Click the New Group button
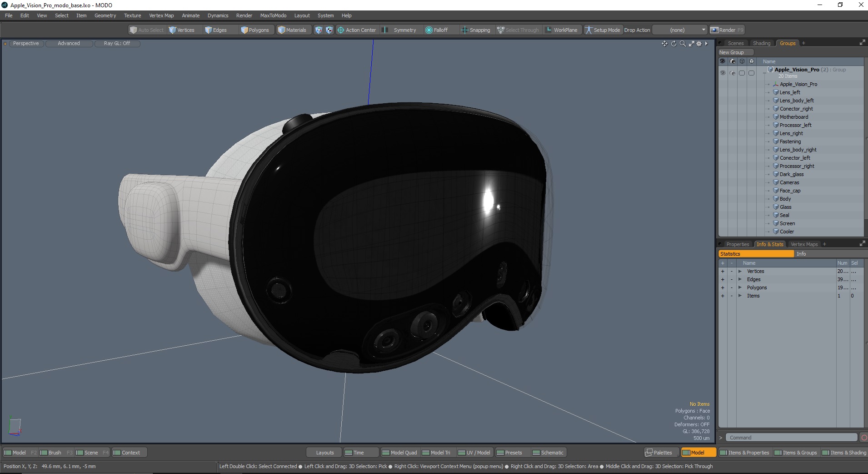This screenshot has width=868, height=474. click(735, 52)
